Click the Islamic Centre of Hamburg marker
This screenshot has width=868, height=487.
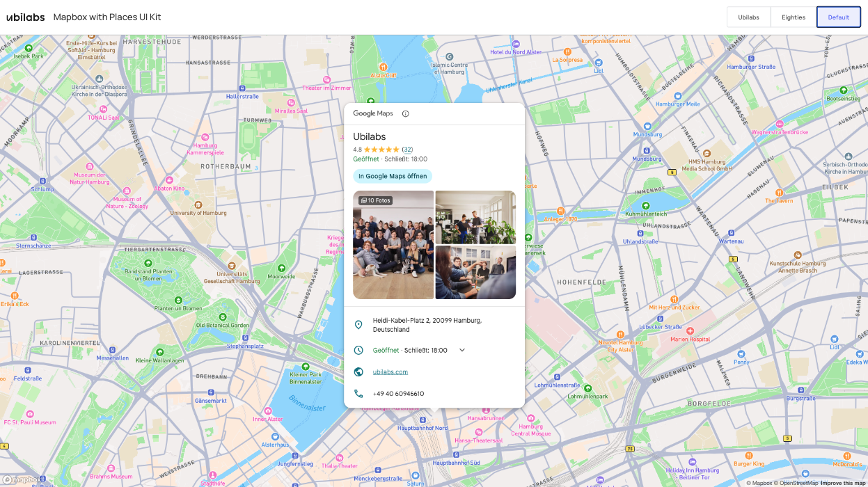pos(450,56)
